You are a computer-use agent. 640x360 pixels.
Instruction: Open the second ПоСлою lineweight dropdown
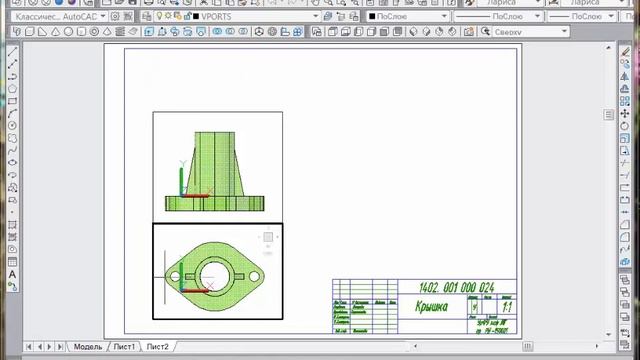click(x=611, y=16)
